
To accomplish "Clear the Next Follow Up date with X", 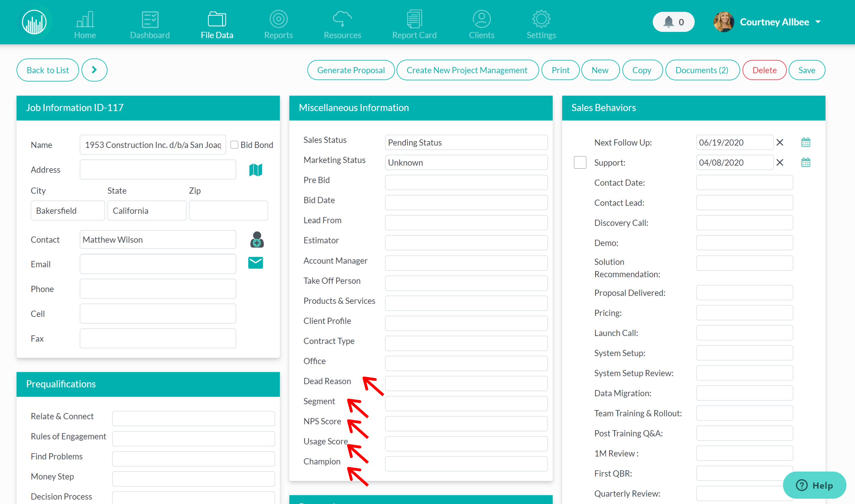I will pyautogui.click(x=780, y=142).
